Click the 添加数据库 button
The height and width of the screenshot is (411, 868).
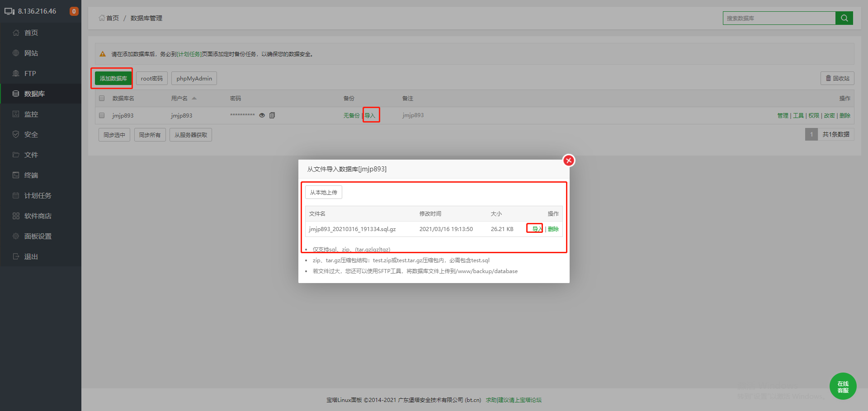click(x=113, y=78)
